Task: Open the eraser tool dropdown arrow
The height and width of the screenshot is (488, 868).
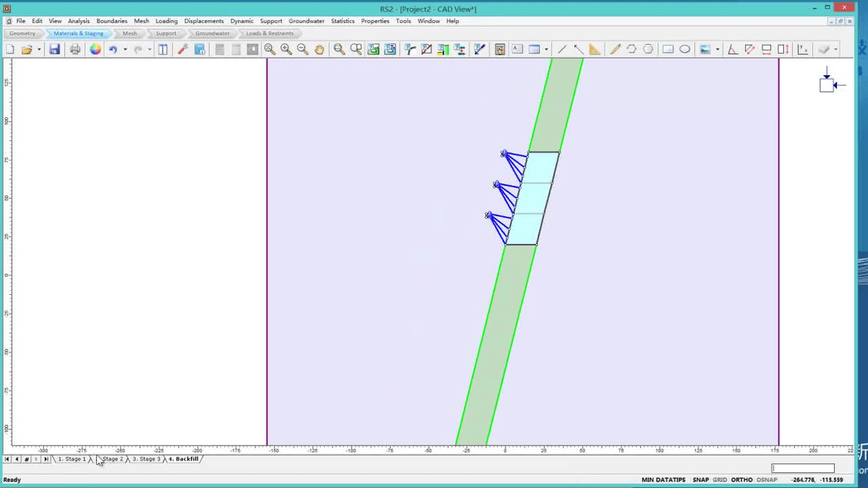Action: click(835, 49)
